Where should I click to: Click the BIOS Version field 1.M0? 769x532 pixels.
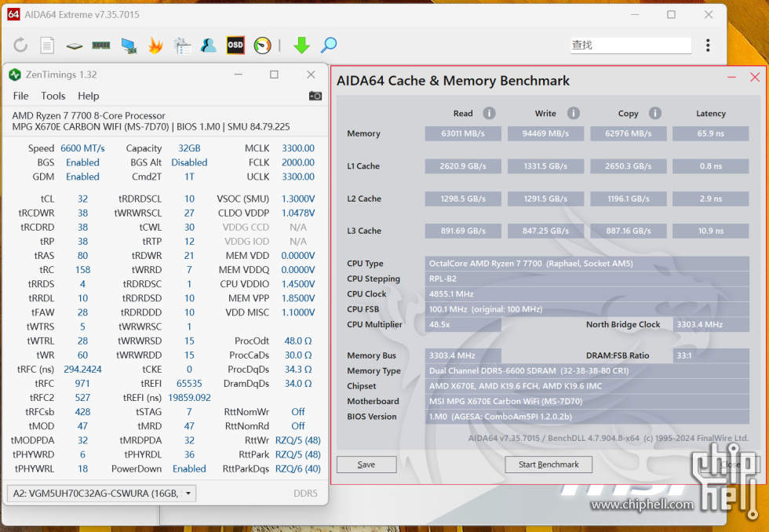[x=587, y=417]
